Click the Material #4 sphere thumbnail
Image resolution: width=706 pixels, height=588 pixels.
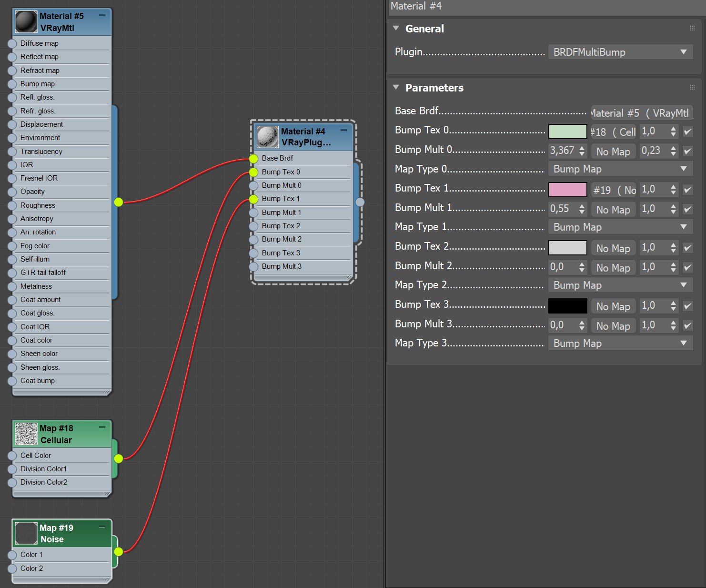tap(267, 137)
